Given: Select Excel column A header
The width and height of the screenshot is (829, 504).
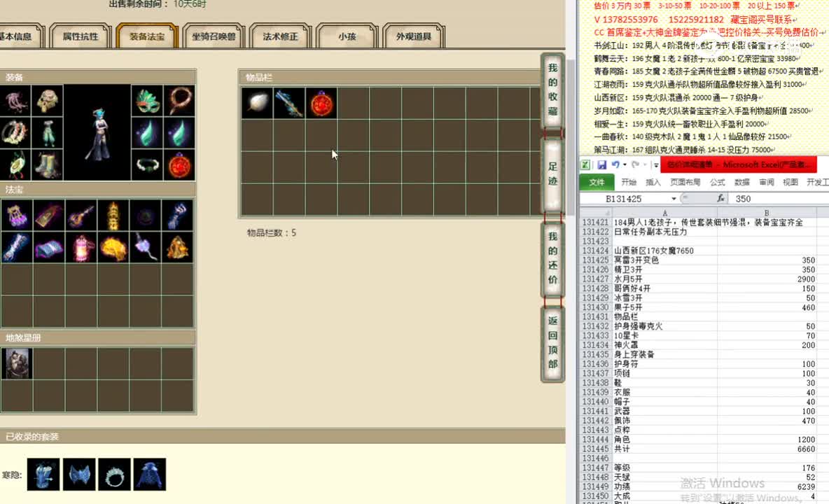Looking at the screenshot, I should 664,212.
